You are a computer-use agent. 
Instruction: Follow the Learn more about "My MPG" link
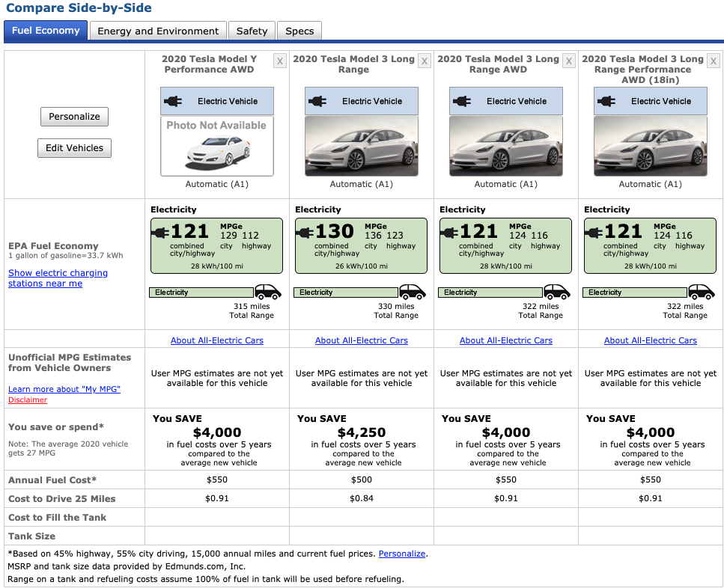coord(64,389)
